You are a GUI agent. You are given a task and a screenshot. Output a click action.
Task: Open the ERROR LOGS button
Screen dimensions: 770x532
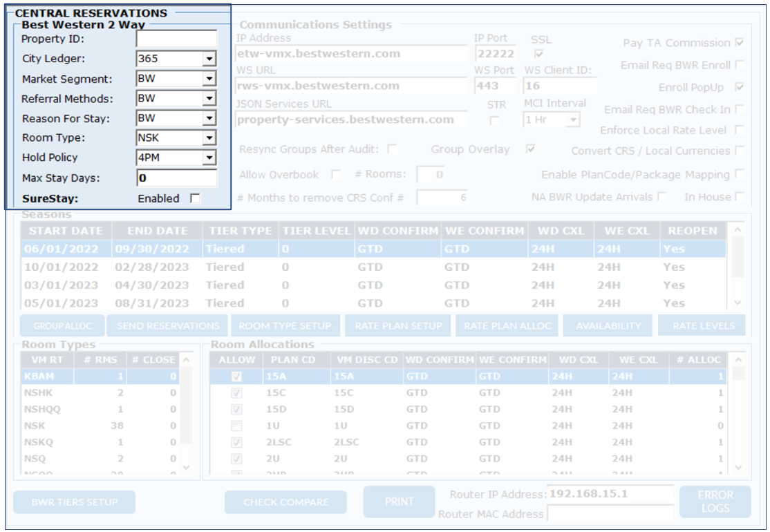click(715, 502)
